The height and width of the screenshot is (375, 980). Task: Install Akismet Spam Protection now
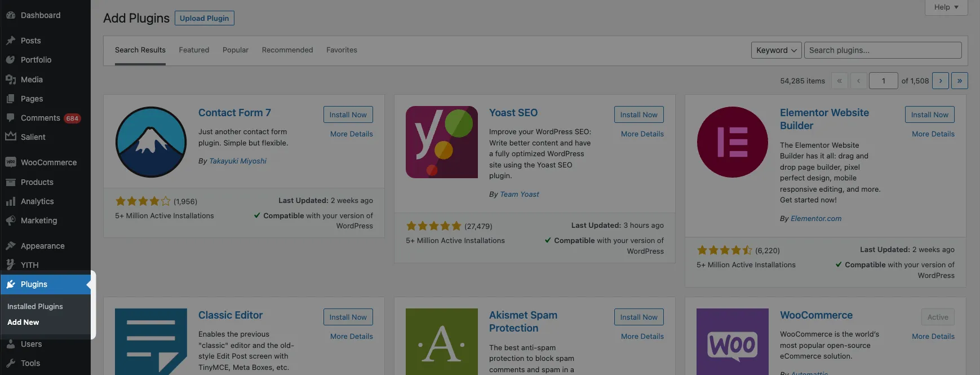point(639,317)
